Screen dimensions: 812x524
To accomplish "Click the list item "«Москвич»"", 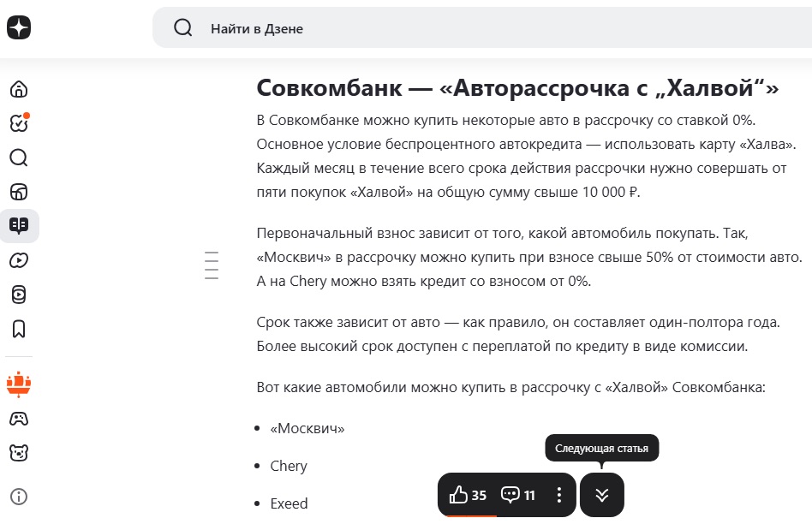I will [x=307, y=428].
